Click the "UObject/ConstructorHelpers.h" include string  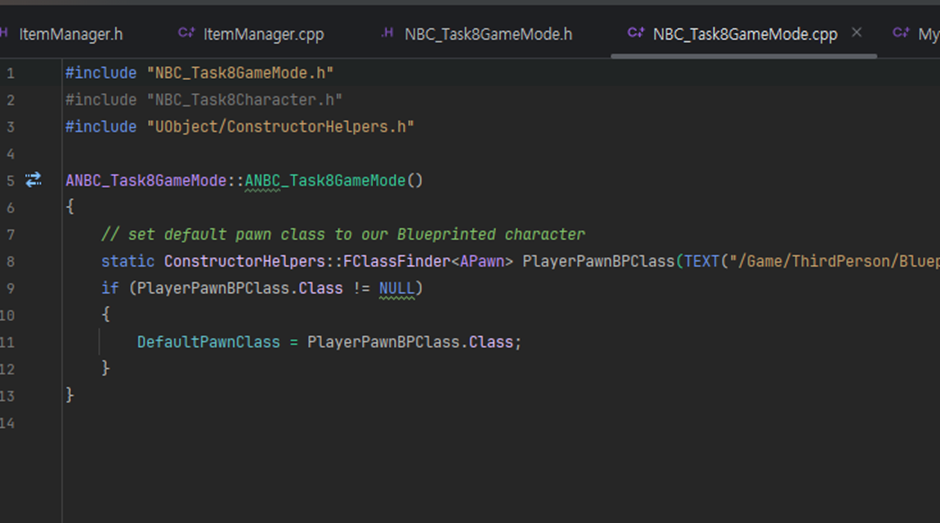coord(281,127)
